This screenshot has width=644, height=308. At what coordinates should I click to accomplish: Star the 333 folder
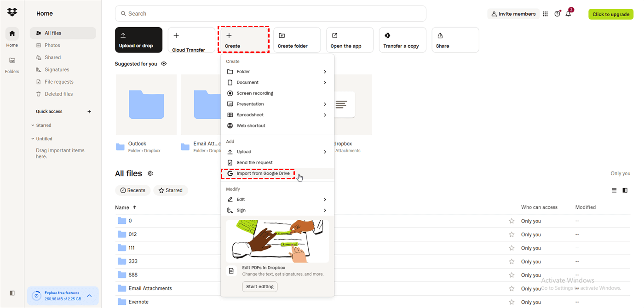[x=512, y=262]
